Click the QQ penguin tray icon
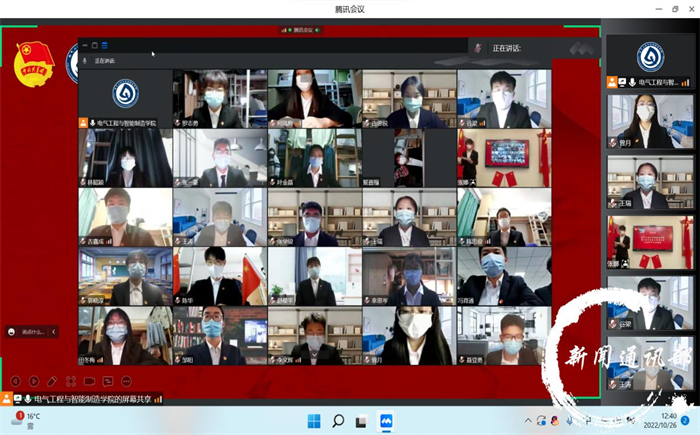700x435 pixels. [x=555, y=420]
